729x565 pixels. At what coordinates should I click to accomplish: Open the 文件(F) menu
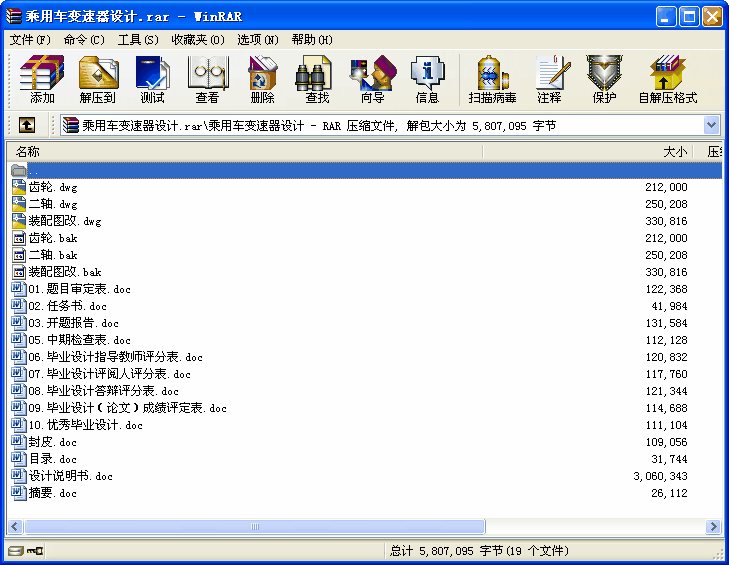click(30, 39)
